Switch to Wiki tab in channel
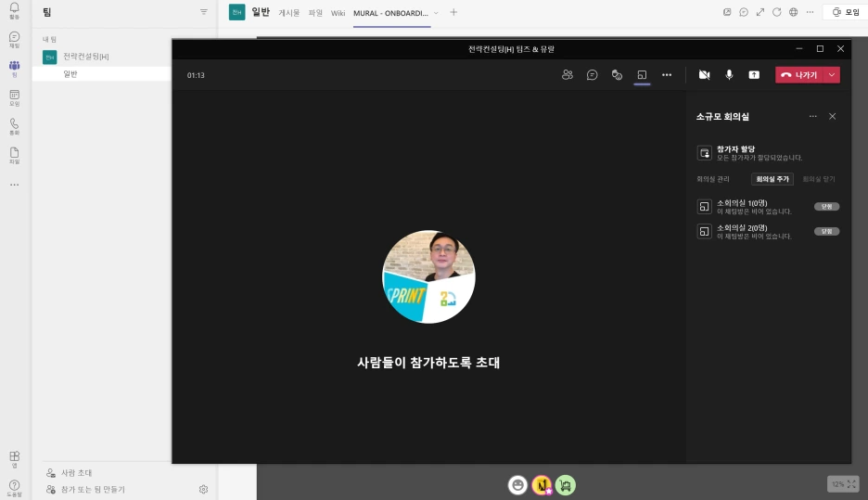The image size is (868, 500). [338, 13]
